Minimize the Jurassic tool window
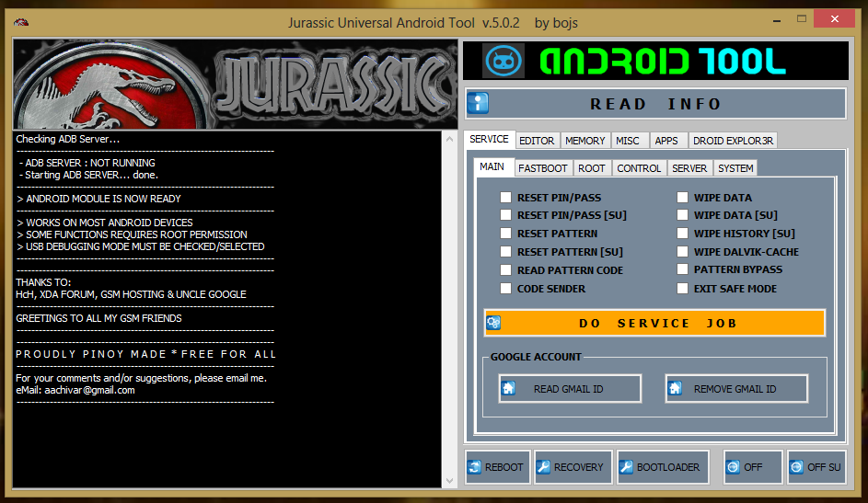 pyautogui.click(x=777, y=20)
